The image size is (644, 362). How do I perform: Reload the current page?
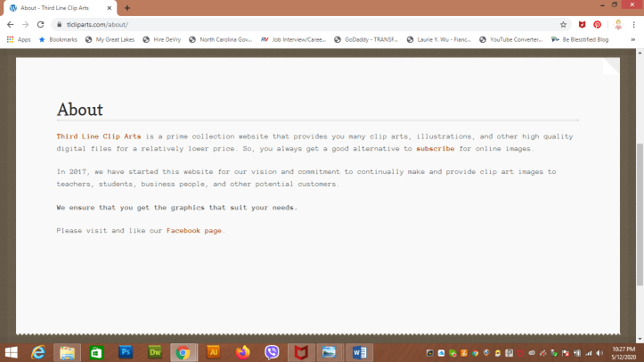(x=40, y=25)
